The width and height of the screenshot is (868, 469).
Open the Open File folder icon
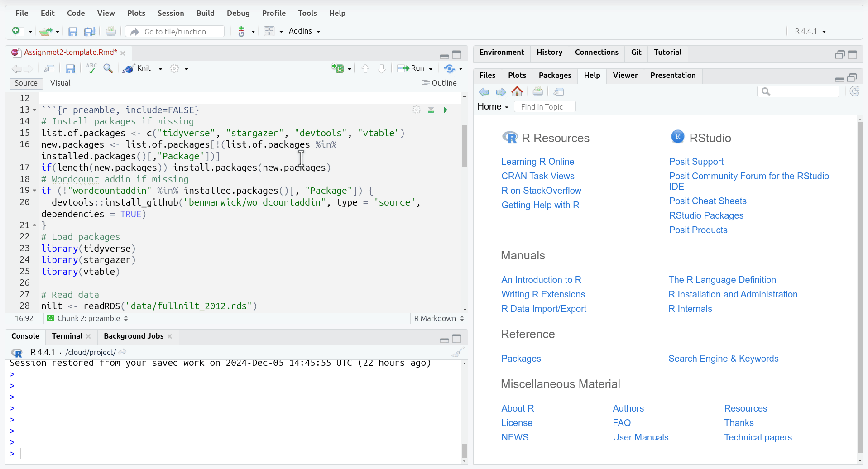pyautogui.click(x=45, y=31)
